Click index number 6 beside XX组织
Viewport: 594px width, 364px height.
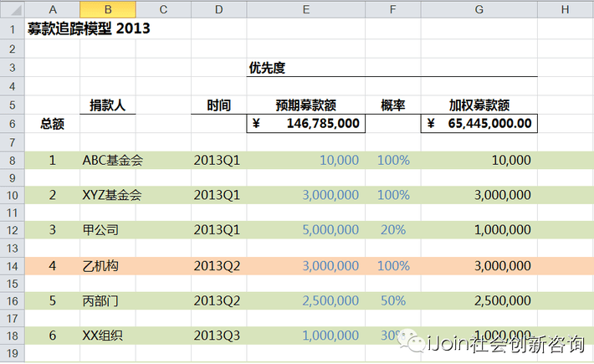click(x=52, y=336)
